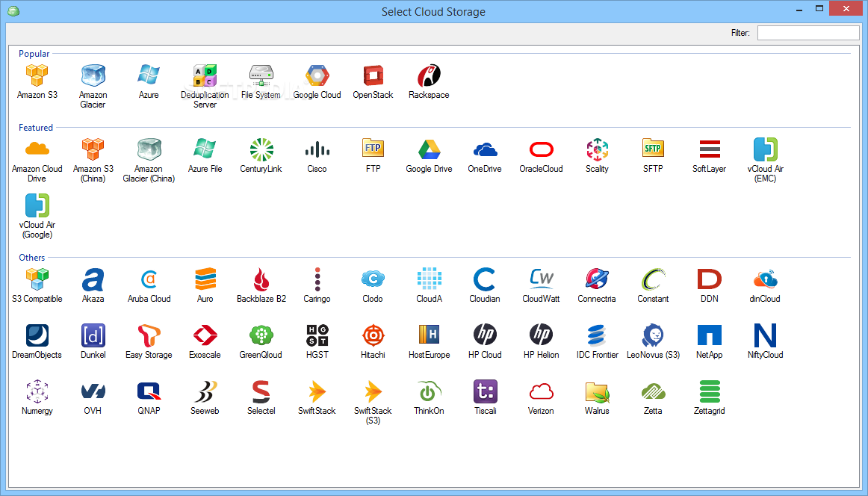The image size is (868, 496).
Task: Pick Clodo cloud icon
Action: 373,279
